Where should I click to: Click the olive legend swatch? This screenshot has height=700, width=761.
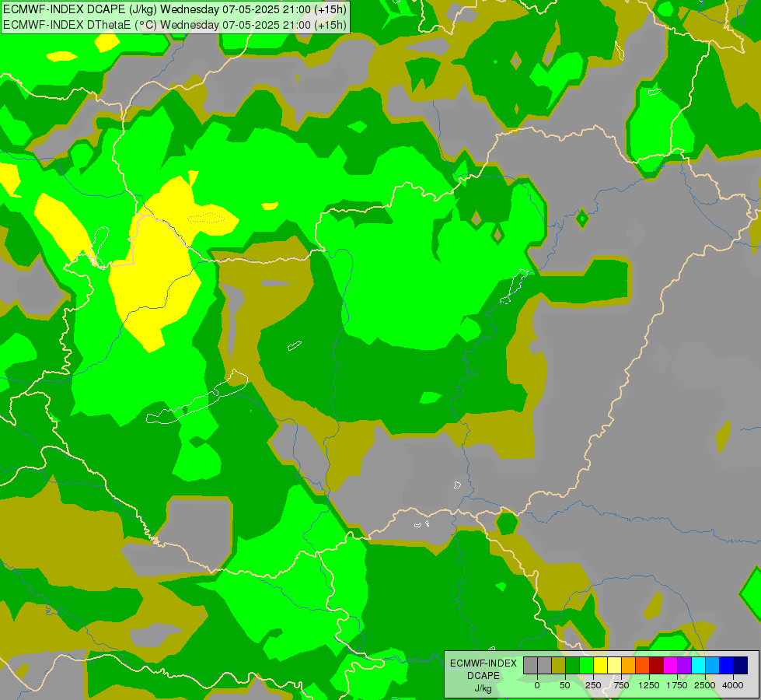point(559,666)
